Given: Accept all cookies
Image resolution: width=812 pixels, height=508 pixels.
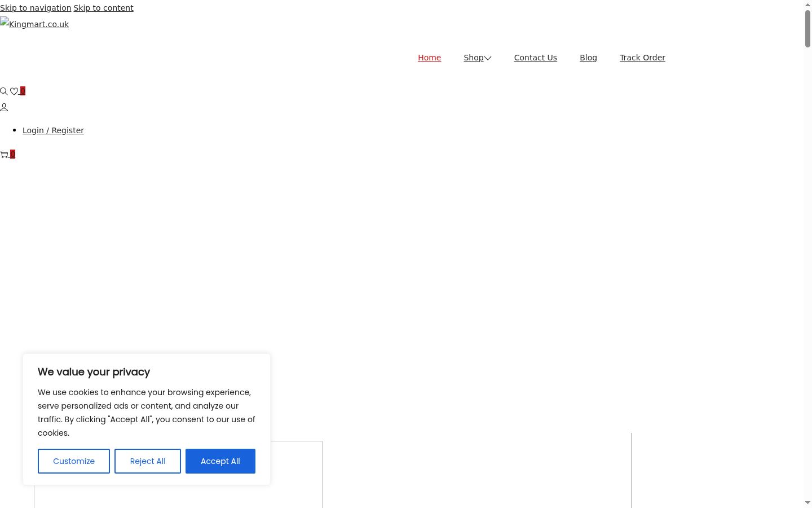Looking at the screenshot, I should click(x=220, y=461).
